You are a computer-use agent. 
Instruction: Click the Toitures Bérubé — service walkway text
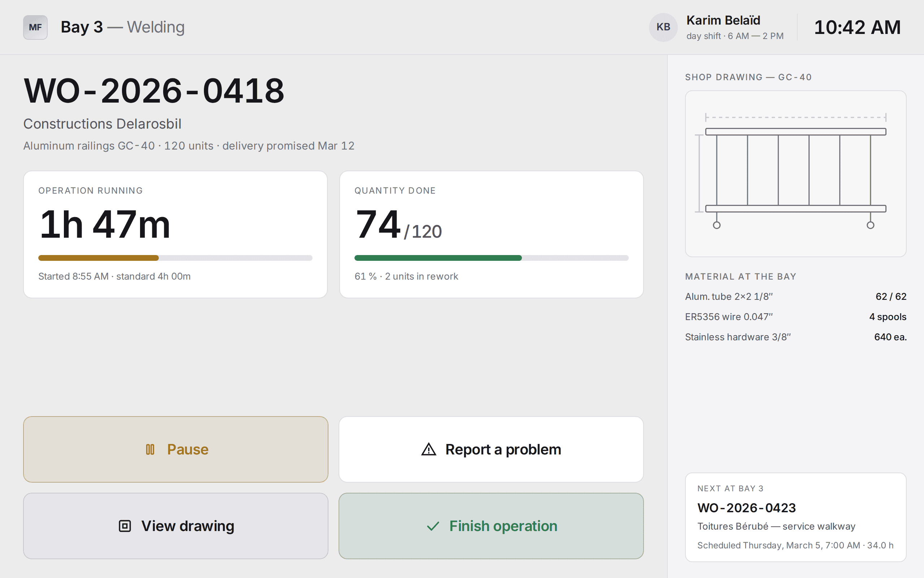(x=776, y=526)
